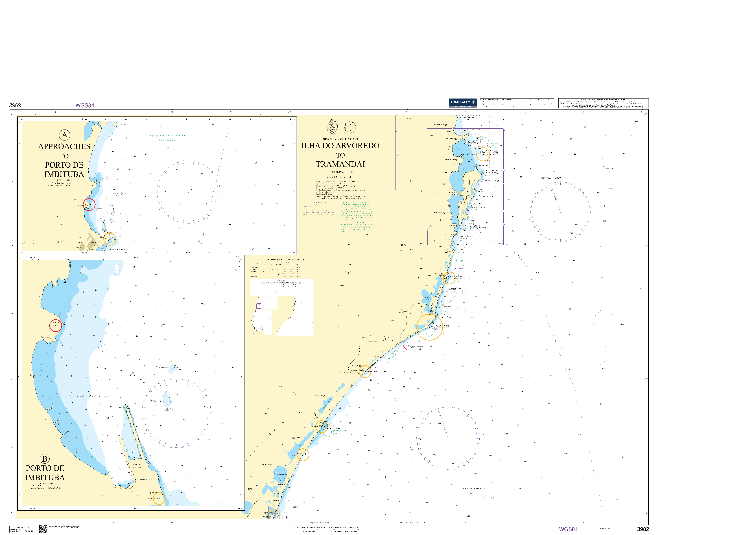Click the QR code at the bottom left
The width and height of the screenshot is (756, 535).
tap(43, 529)
